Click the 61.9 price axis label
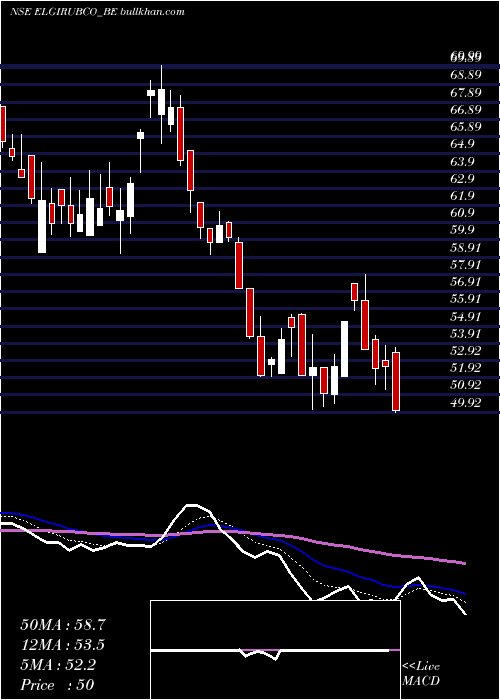Viewport: 500px width, 700px height. (462, 196)
